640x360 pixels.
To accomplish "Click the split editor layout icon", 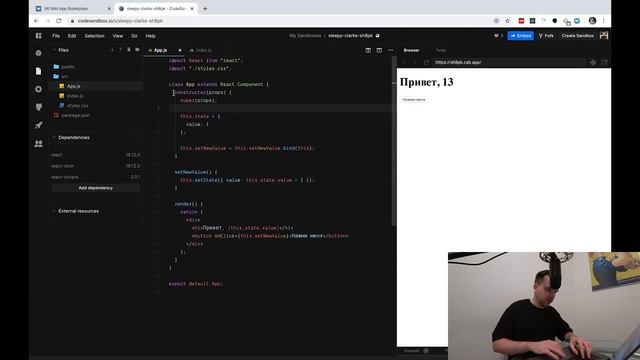I will pyautogui.click(x=368, y=50).
